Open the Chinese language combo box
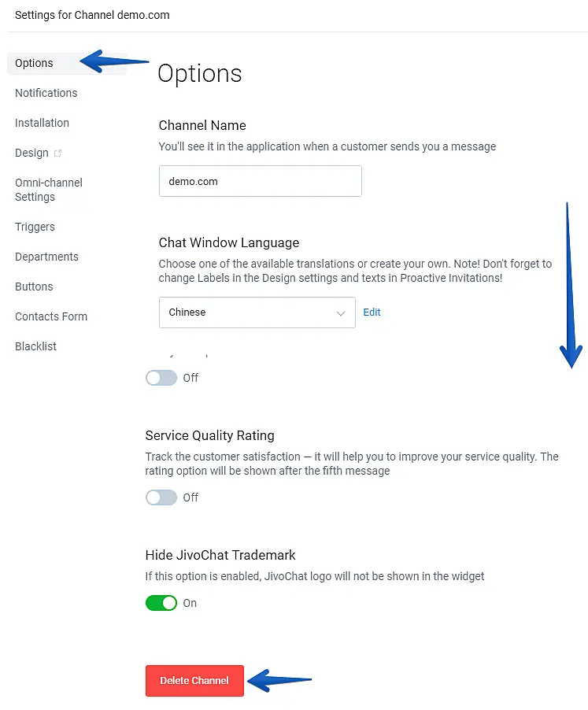Screen dimensions: 588x710 click(257, 312)
